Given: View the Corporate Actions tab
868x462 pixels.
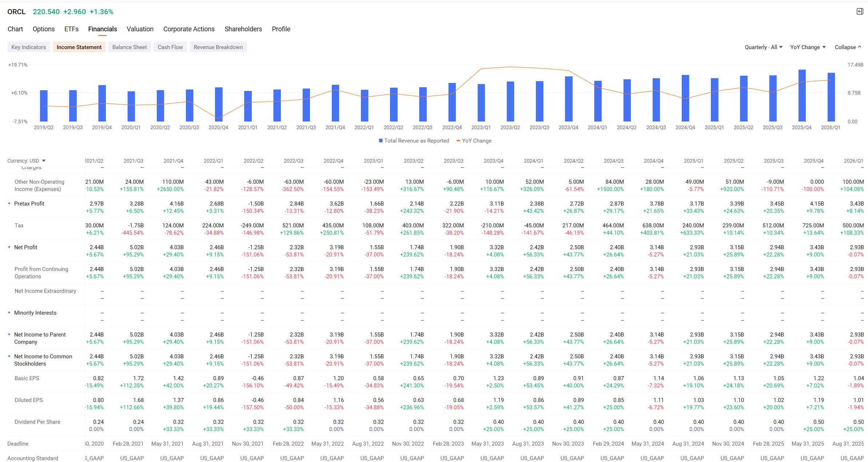Looking at the screenshot, I should (x=189, y=29).
